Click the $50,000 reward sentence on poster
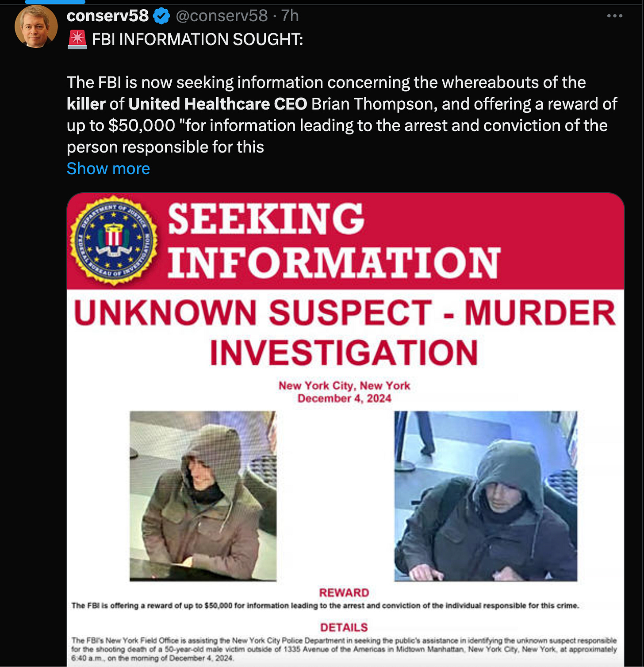Screen dimensions: 644x667 pyautogui.click(x=325, y=606)
